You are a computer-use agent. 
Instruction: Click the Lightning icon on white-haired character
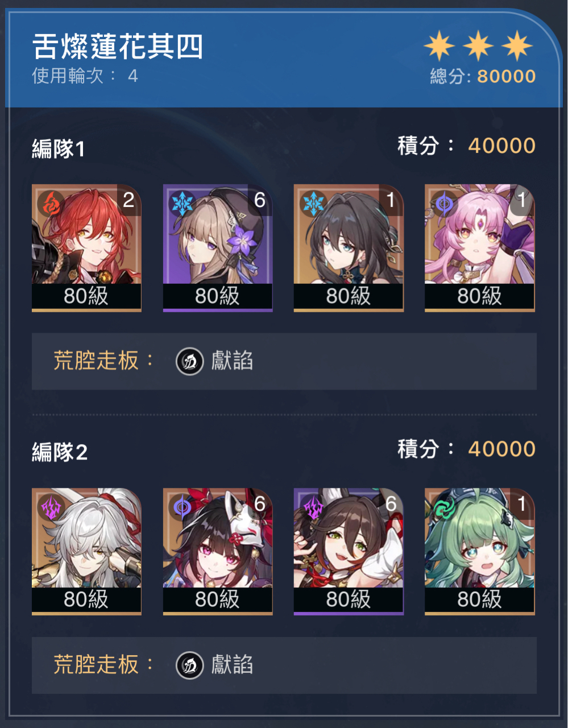(51, 506)
